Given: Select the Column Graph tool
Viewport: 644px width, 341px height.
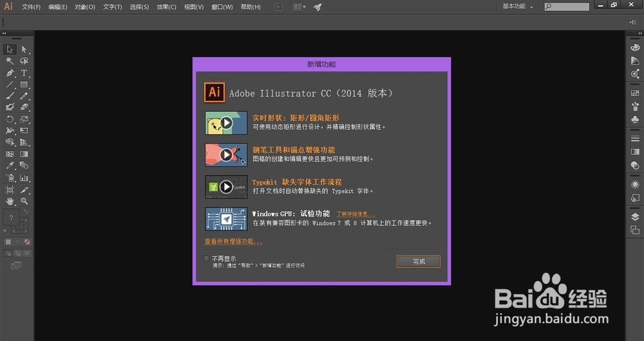Looking at the screenshot, I should coord(24,178).
